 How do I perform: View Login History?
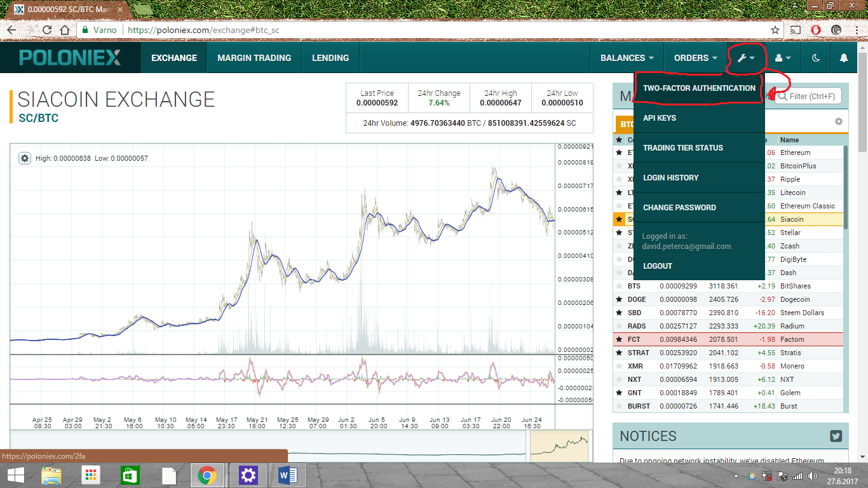[699, 178]
